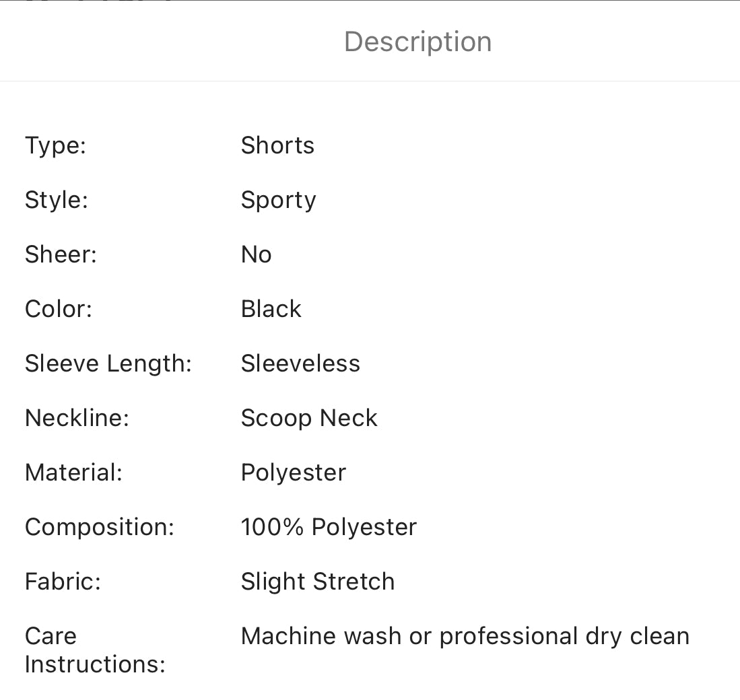Click the 'Fabric:' label
The width and height of the screenshot is (740, 700).
pyautogui.click(x=63, y=582)
